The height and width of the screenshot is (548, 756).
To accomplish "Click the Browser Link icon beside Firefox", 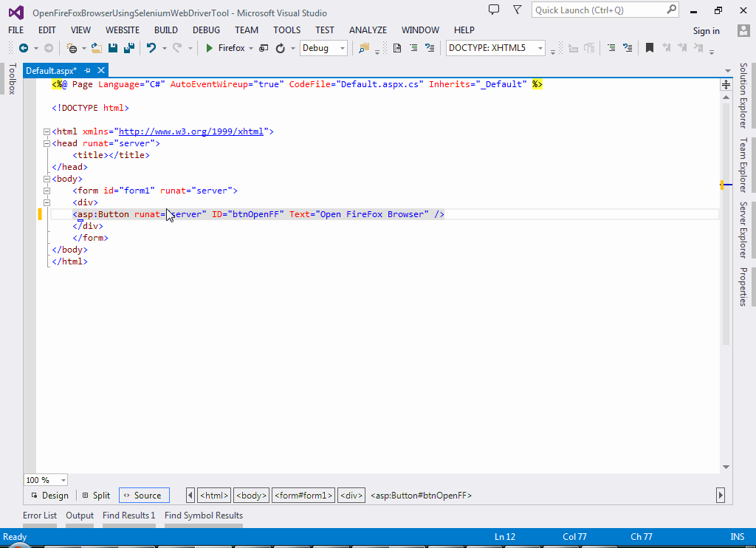I will click(264, 48).
